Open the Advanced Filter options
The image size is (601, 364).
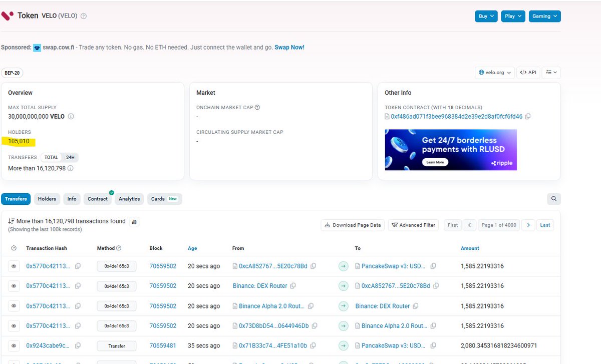pyautogui.click(x=414, y=225)
